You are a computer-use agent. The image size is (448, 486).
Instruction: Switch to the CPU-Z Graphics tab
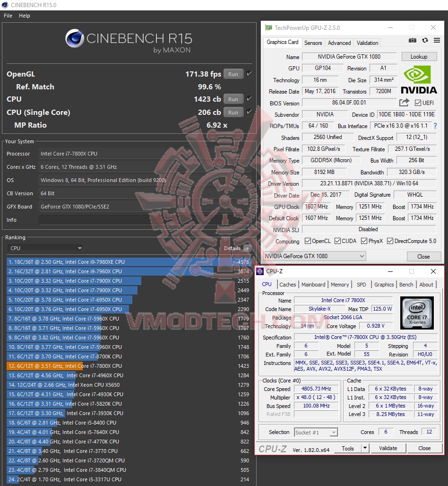tap(384, 285)
